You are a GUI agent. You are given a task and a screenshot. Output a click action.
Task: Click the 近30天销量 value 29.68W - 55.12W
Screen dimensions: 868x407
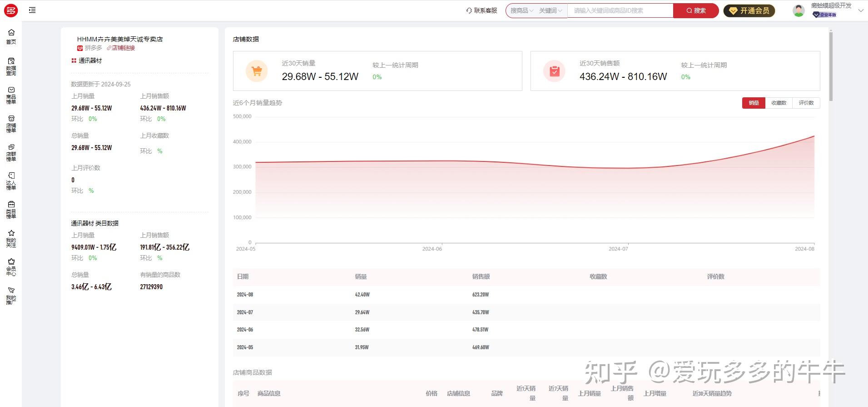(320, 77)
